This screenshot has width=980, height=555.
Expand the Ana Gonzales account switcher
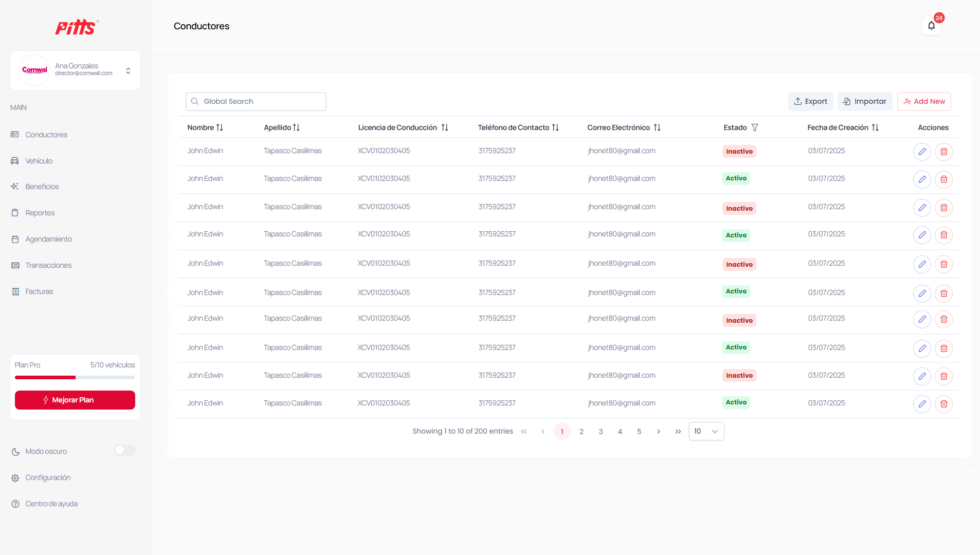pos(128,70)
